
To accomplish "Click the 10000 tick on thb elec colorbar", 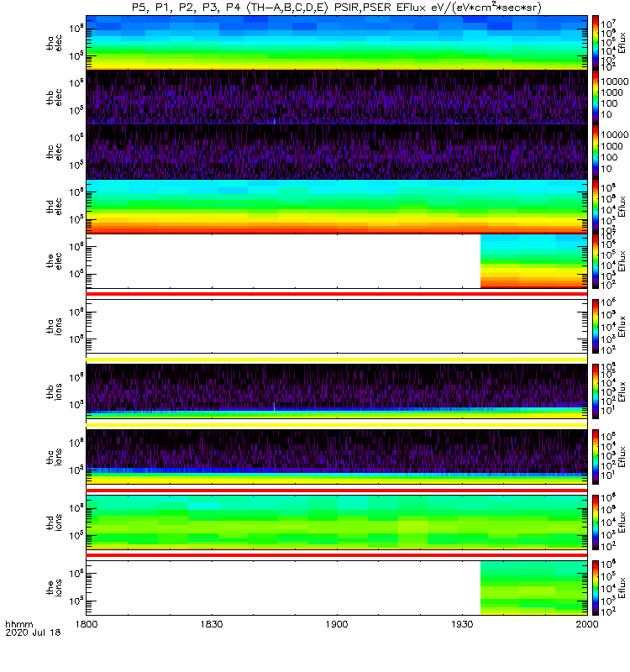I will click(x=615, y=81).
